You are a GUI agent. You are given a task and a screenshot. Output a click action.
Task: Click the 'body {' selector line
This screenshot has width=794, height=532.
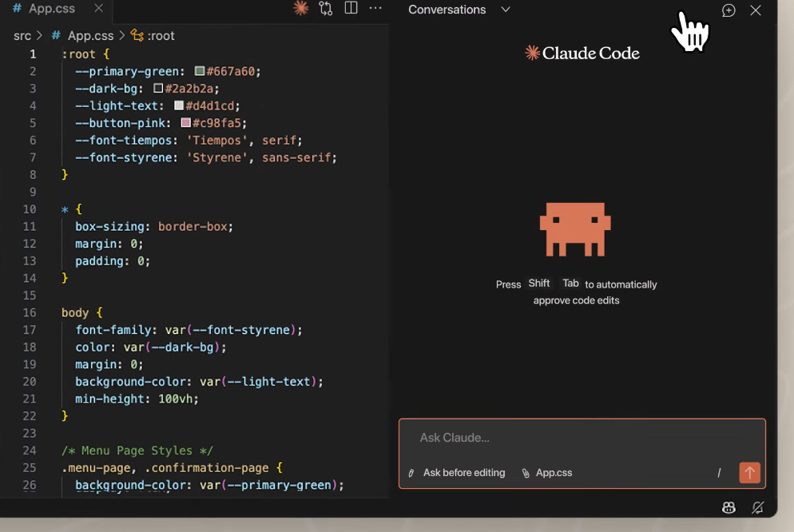pyautogui.click(x=82, y=313)
